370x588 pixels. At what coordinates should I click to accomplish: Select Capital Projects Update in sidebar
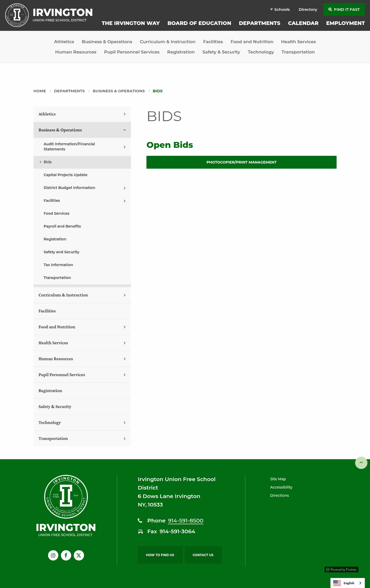[66, 175]
